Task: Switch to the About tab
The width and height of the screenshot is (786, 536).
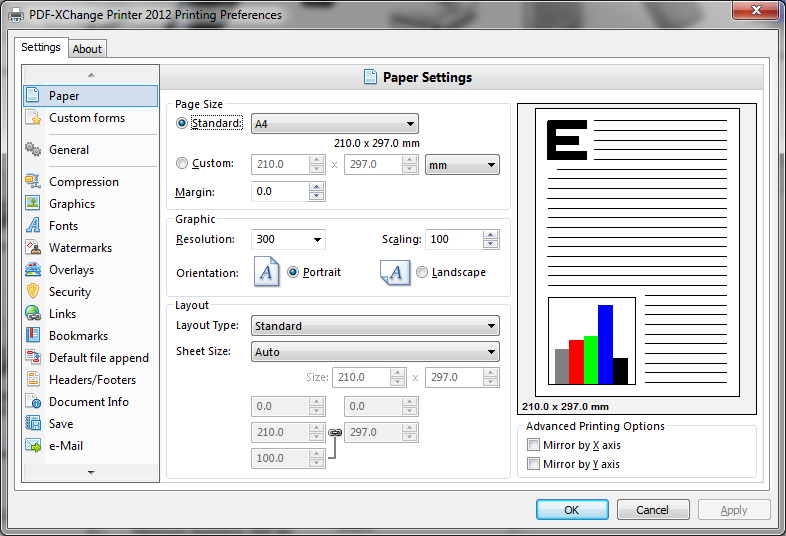Action: tap(87, 49)
